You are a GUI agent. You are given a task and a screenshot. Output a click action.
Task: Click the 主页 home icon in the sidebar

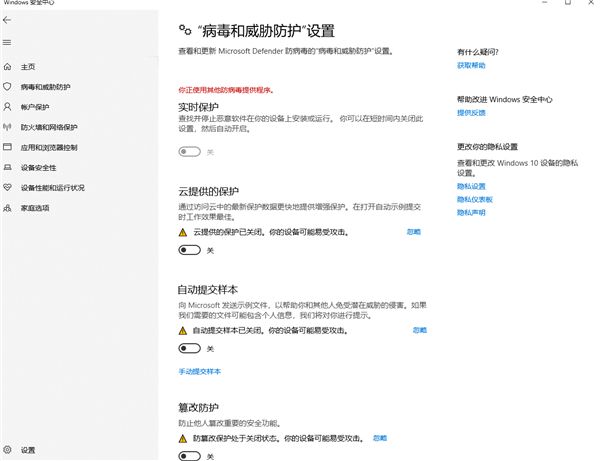[x=8, y=68]
